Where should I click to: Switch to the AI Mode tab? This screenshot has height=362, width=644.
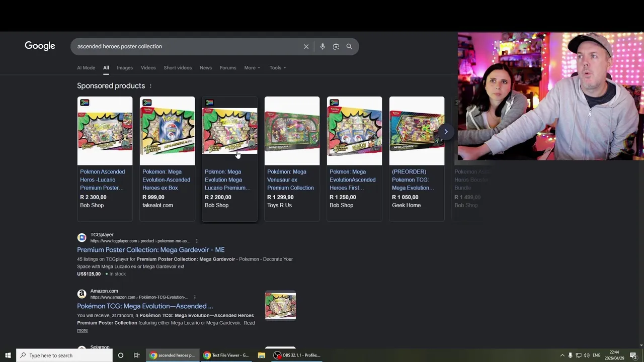coord(86,68)
